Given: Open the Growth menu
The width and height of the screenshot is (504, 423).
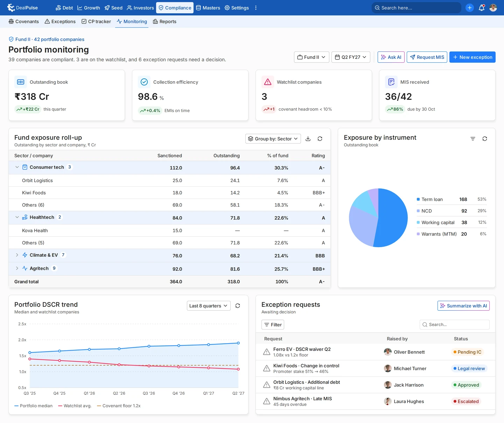Looking at the screenshot, I should pyautogui.click(x=89, y=8).
